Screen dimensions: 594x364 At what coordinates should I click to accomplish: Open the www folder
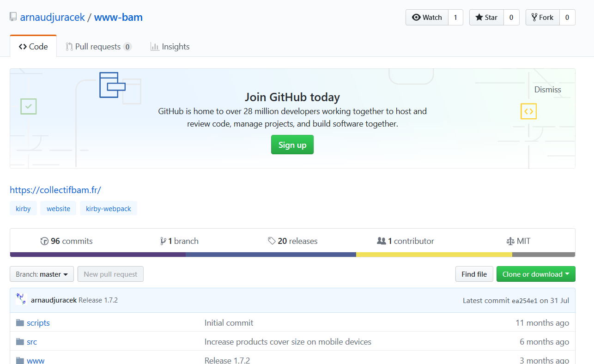click(36, 360)
